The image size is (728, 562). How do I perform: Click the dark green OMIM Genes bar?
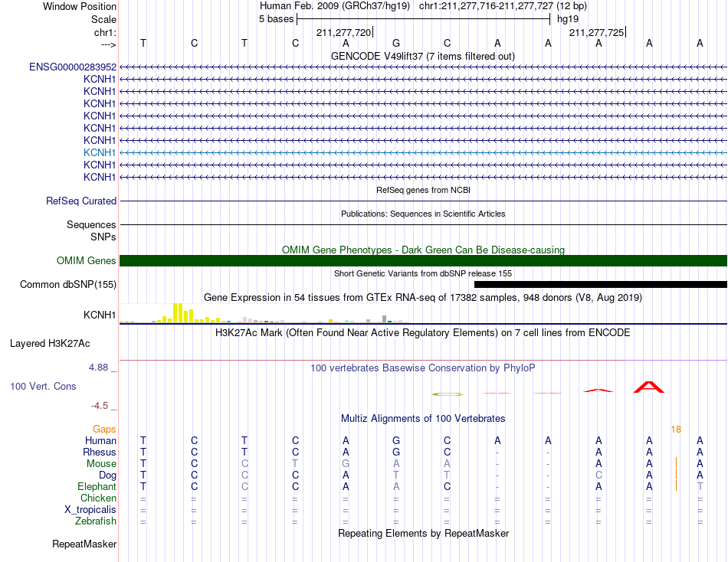tap(423, 261)
